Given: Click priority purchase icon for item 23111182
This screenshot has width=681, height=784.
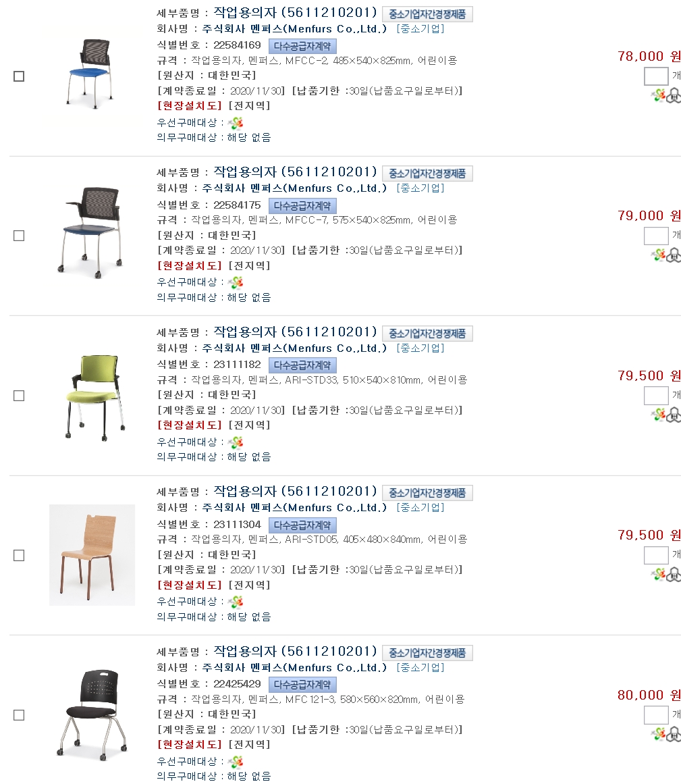Looking at the screenshot, I should [x=236, y=442].
